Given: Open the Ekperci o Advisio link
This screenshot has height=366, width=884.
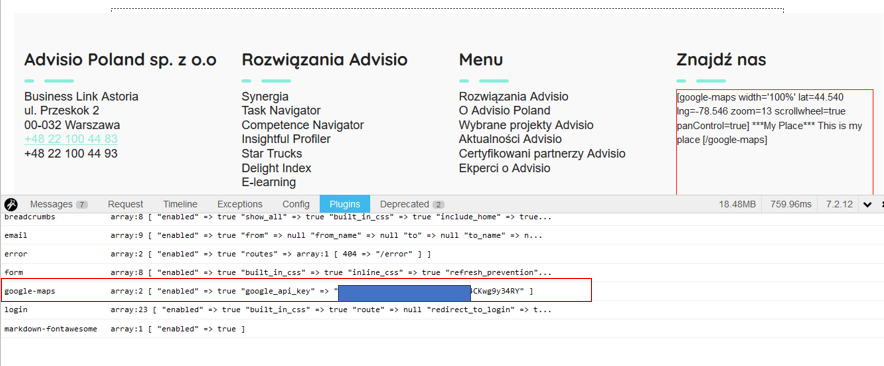Looking at the screenshot, I should (505, 168).
